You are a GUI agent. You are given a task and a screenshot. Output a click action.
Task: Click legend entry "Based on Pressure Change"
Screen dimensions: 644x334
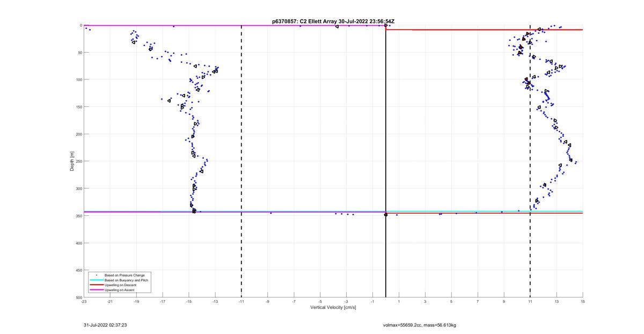tap(125, 275)
